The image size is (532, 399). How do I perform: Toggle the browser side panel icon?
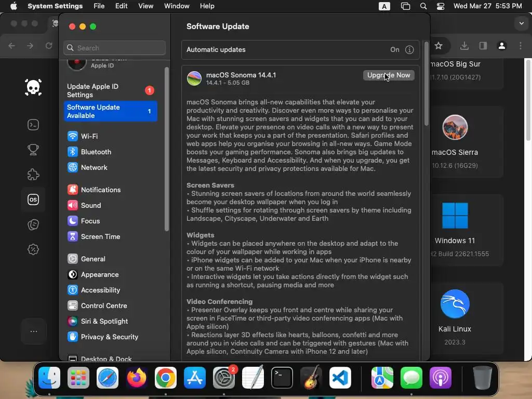[483, 46]
